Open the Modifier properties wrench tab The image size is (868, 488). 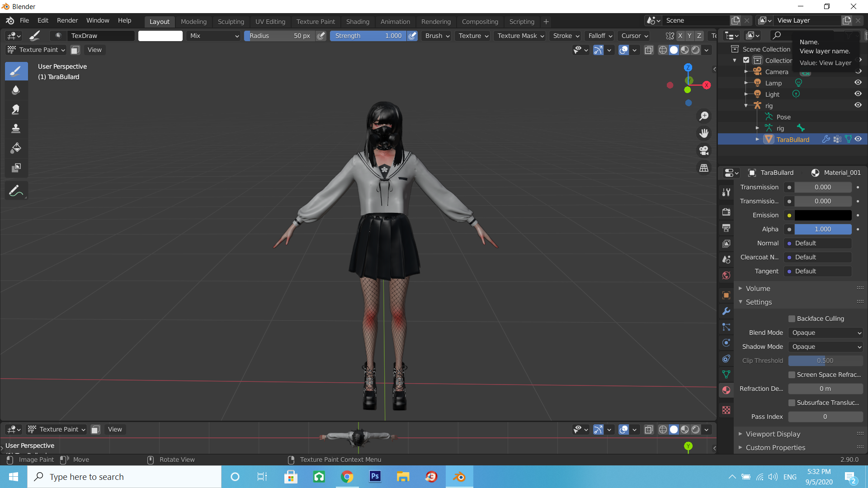tap(726, 311)
